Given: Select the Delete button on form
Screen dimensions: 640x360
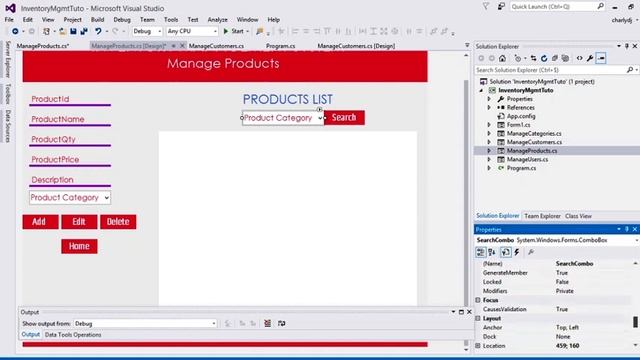Looking at the screenshot, I should click(x=118, y=222).
